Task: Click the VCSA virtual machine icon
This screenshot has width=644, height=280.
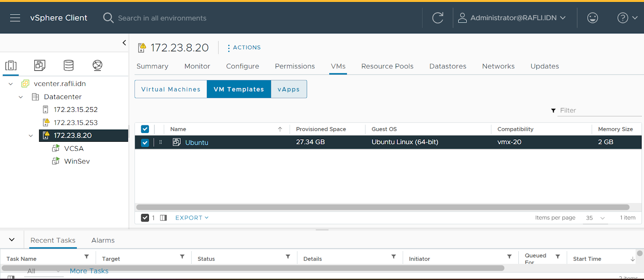Action: 56,148
